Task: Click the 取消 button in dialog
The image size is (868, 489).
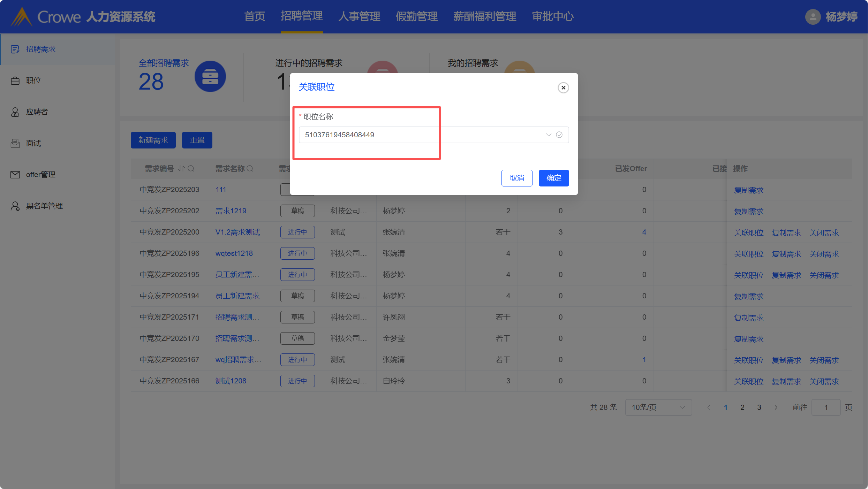Action: 516,178
